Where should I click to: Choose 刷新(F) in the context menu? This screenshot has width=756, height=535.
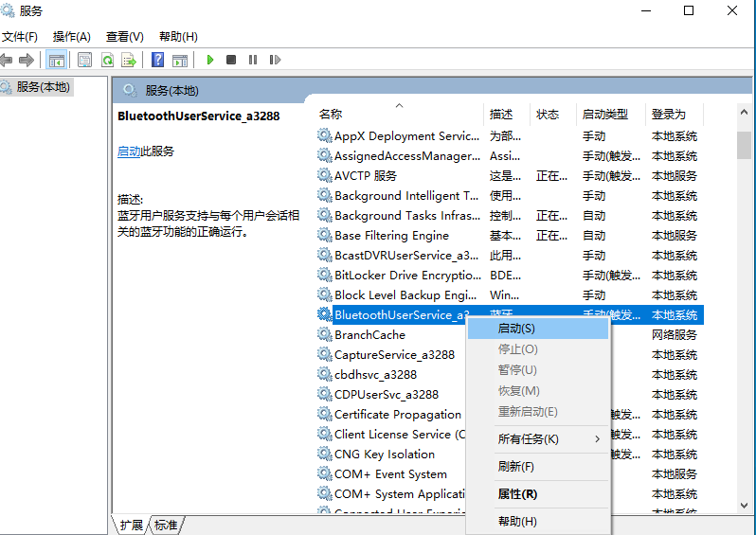(x=538, y=467)
